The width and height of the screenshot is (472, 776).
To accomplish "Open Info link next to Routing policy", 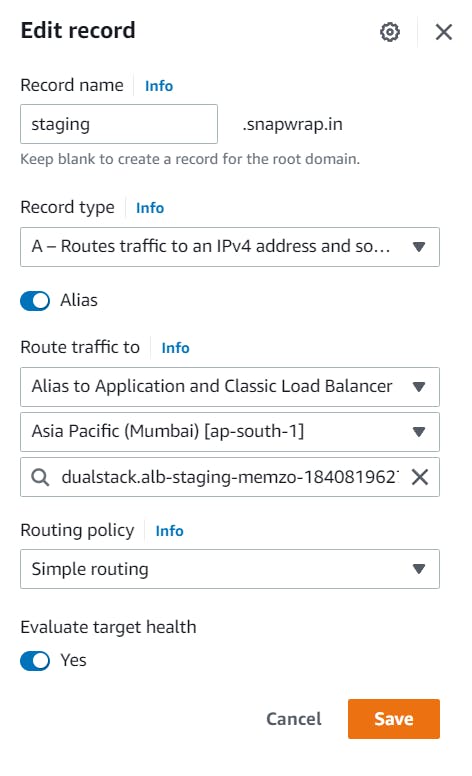I will [169, 531].
